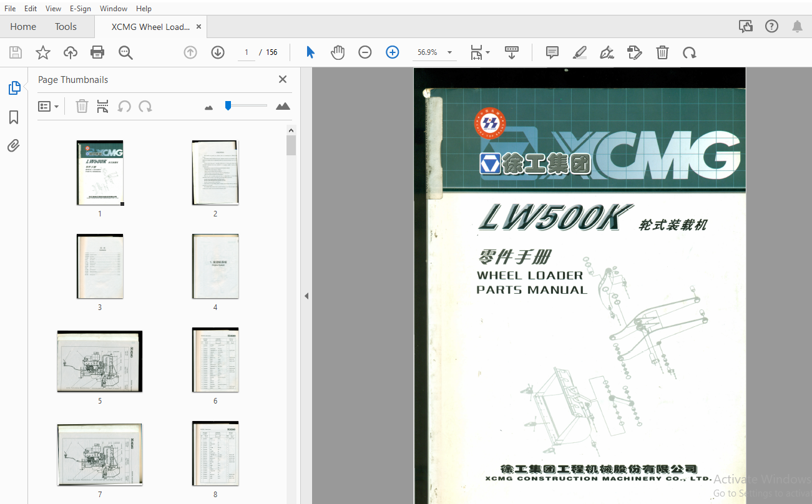Zoom out with minus button
The height and width of the screenshot is (504, 812).
[365, 52]
